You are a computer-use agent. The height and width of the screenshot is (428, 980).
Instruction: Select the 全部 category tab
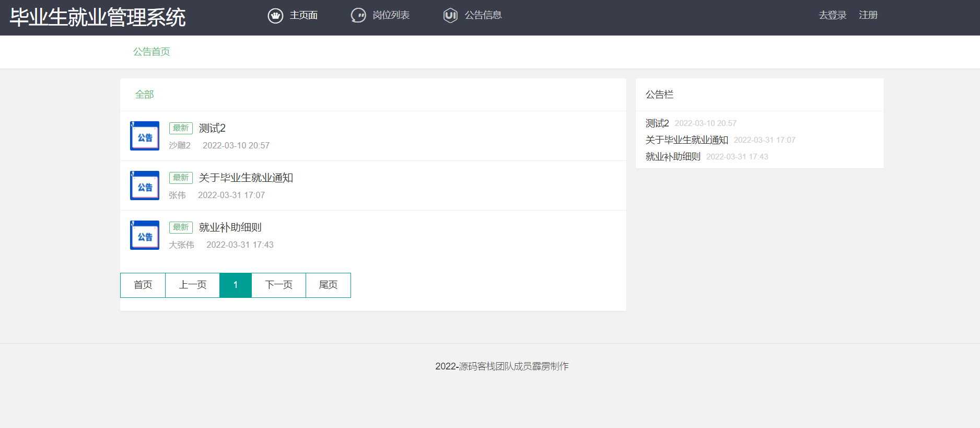point(144,95)
